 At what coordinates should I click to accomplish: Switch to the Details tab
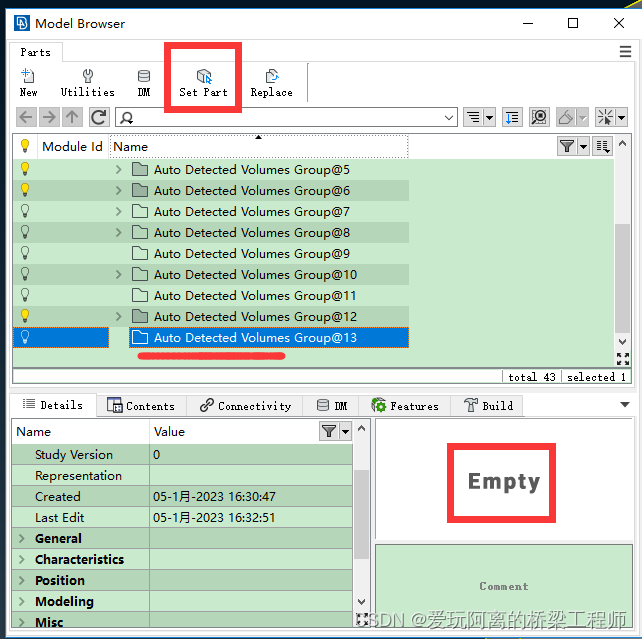[53, 405]
